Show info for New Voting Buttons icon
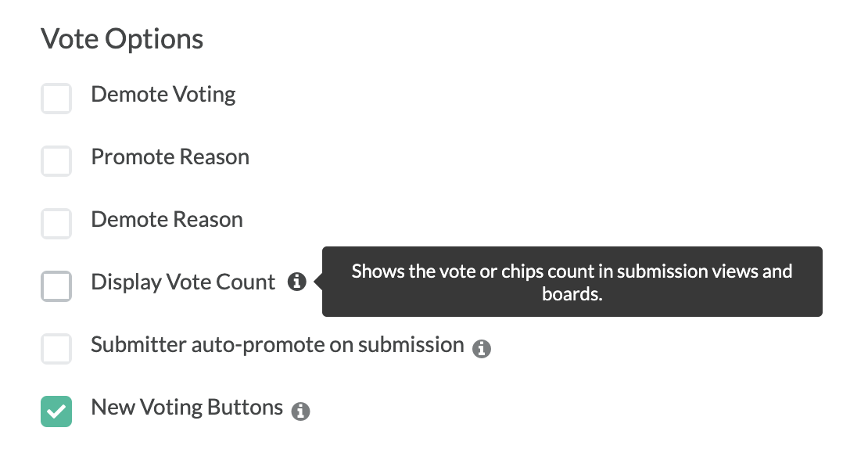This screenshot has width=868, height=460. click(x=300, y=411)
